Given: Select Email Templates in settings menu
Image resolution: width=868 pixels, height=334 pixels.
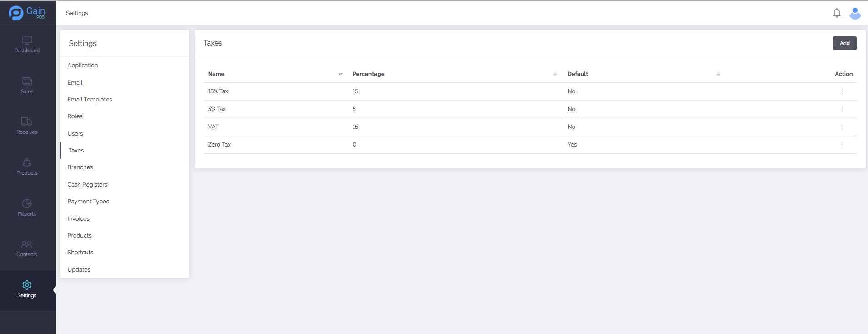Looking at the screenshot, I should click(x=90, y=100).
